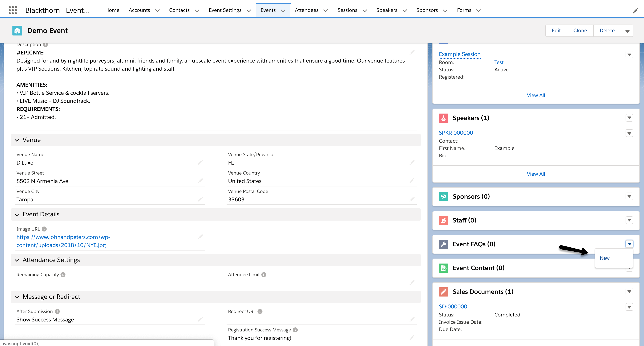
Task: Open the Staff list dropdown arrow
Action: [629, 220]
